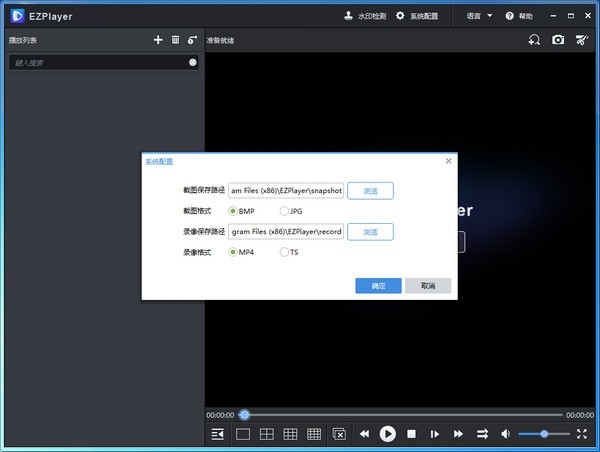The image size is (600, 452).
Task: Select TS recording format
Action: pos(285,252)
